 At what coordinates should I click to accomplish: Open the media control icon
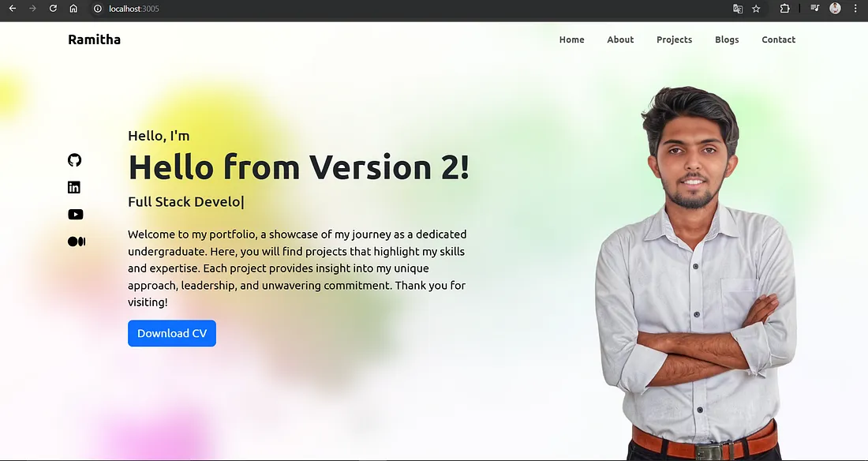[x=815, y=9]
